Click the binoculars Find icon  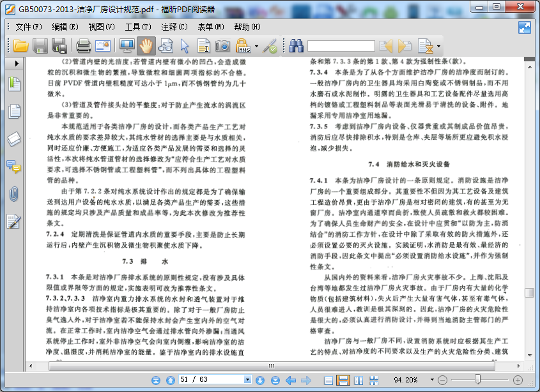click(296, 46)
